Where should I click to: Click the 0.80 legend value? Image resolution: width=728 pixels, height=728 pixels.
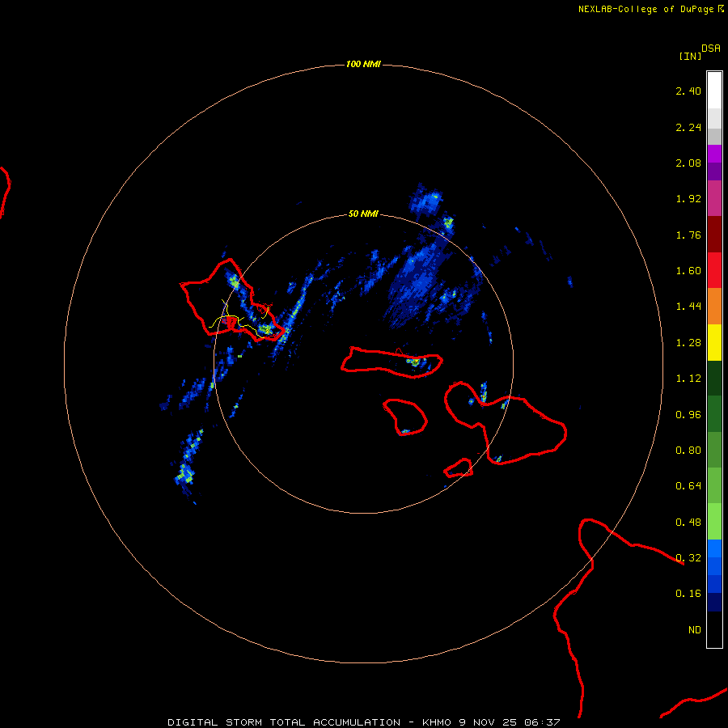(x=688, y=451)
